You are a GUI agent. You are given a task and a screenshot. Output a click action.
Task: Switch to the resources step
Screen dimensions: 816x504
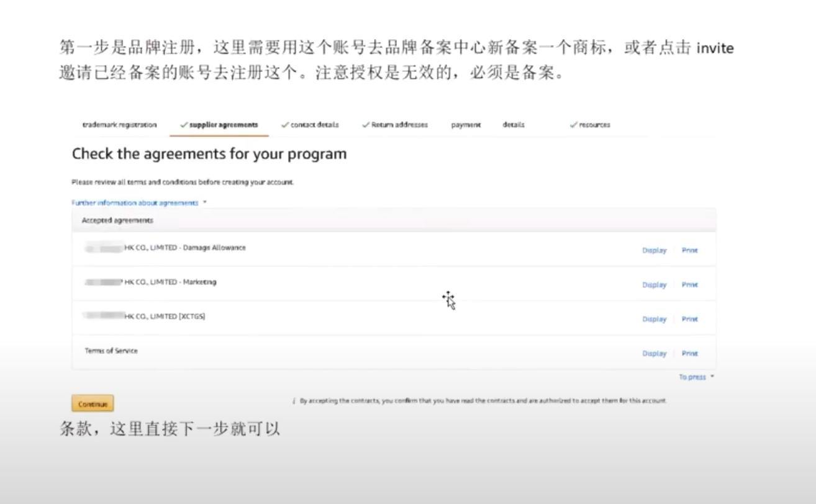click(x=594, y=124)
